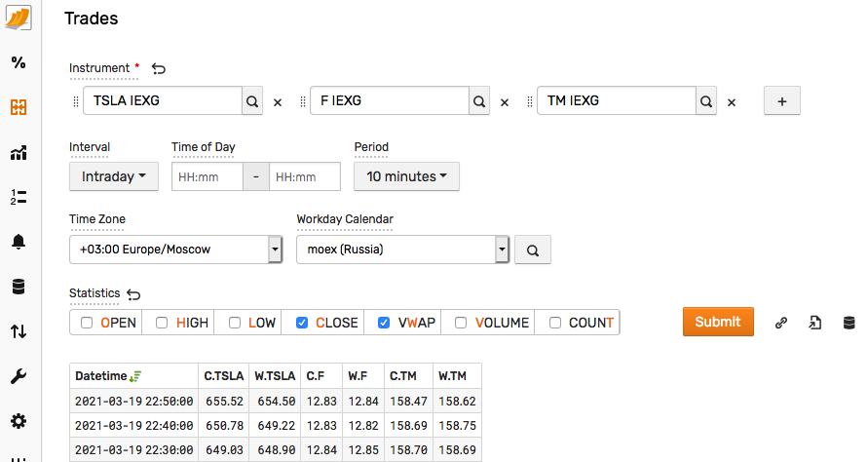The image size is (868, 462).
Task: Open the Time Zone Europe/Moscow dropdown
Action: click(176, 250)
